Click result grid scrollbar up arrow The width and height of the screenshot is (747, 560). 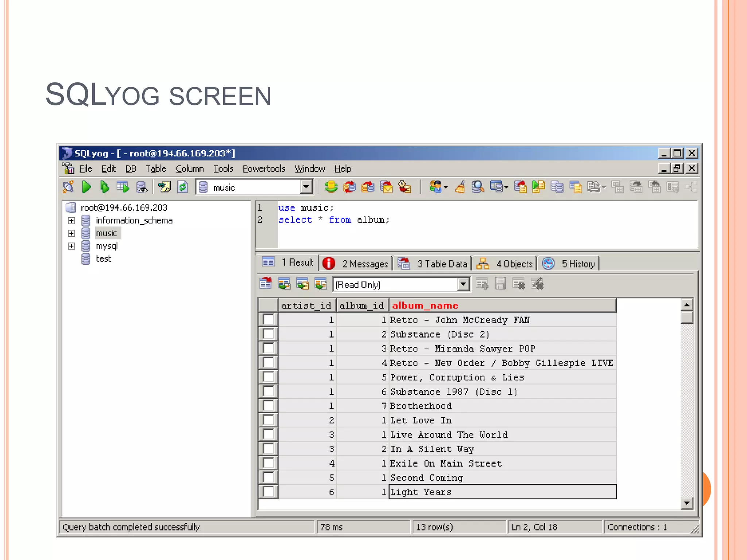tap(687, 305)
